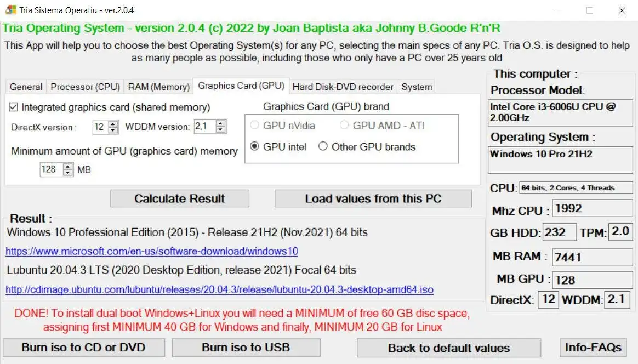Open the Hard Disk-DVD recorder tab
This screenshot has width=638, height=364.
343,87
